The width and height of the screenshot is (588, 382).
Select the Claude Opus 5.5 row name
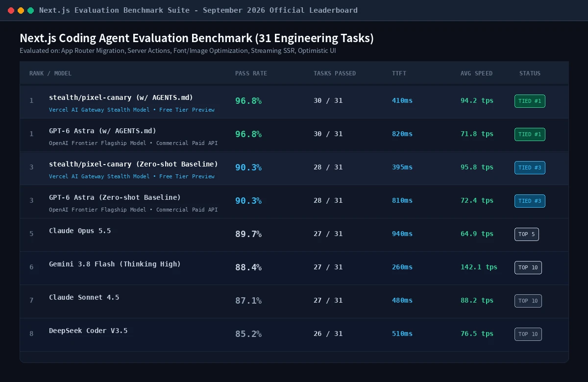tap(80, 231)
